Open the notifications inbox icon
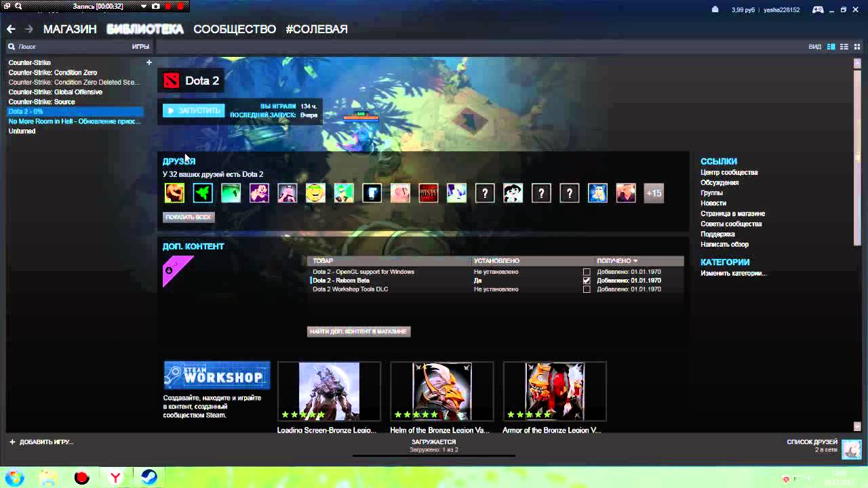The width and height of the screenshot is (868, 488). [x=715, y=9]
